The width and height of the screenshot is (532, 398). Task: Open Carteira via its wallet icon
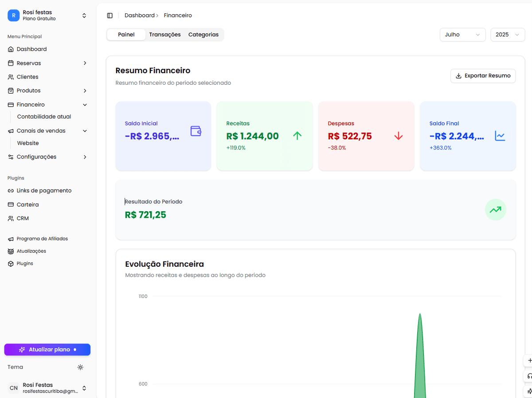point(10,204)
